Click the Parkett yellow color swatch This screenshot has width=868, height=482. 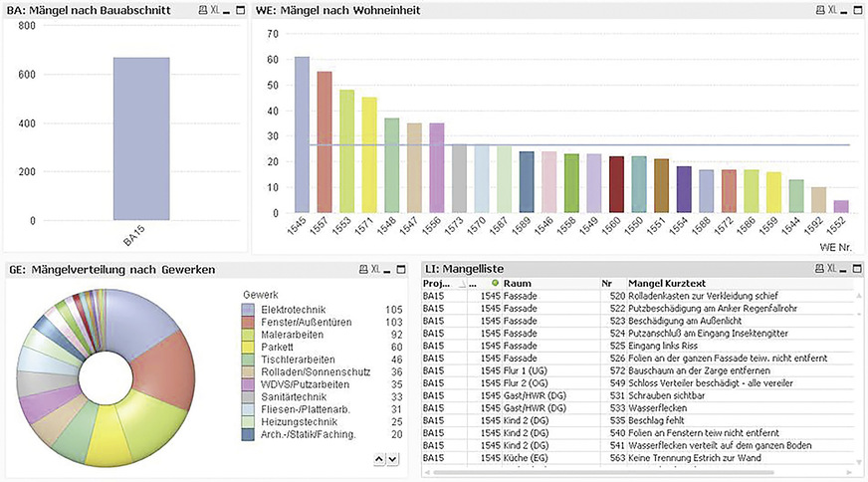click(x=248, y=348)
